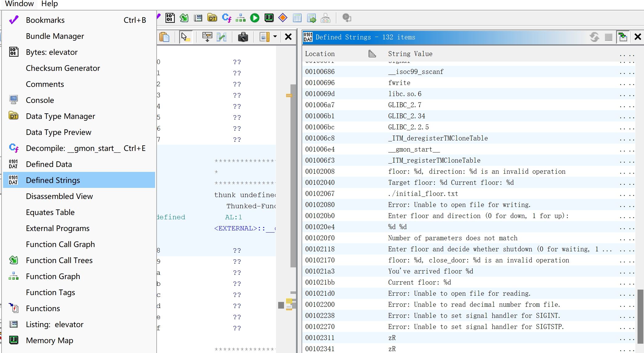The height and width of the screenshot is (353, 644).
Task: Click the Listing window icon in the main toolbar
Action: point(198,18)
